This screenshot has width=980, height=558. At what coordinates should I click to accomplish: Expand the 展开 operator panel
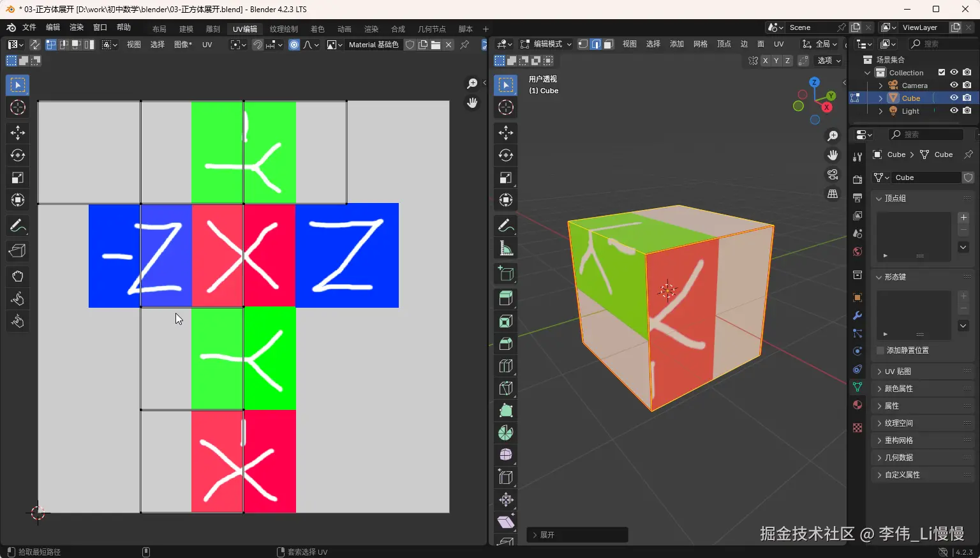[x=577, y=535]
